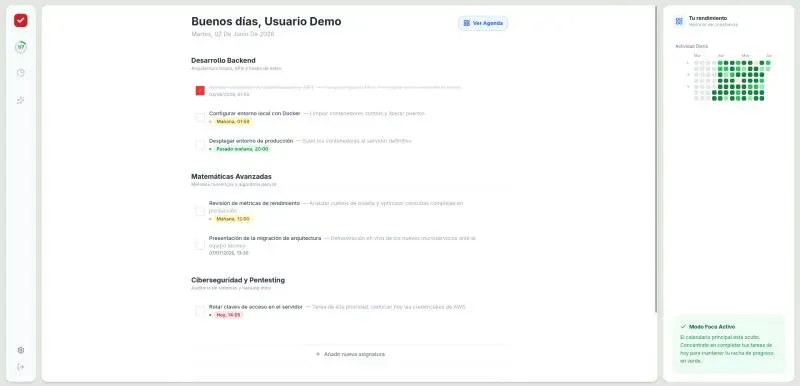Click the Mañana, 12:00 due badge

[x=233, y=219]
